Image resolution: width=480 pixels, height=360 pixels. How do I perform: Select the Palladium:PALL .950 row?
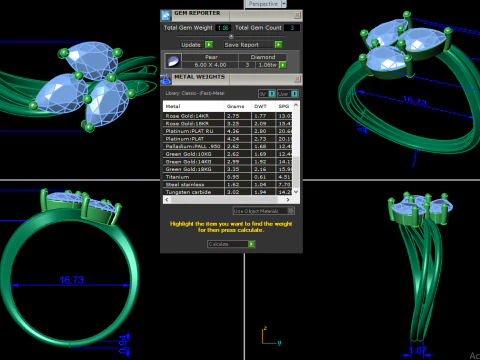[x=228, y=147]
